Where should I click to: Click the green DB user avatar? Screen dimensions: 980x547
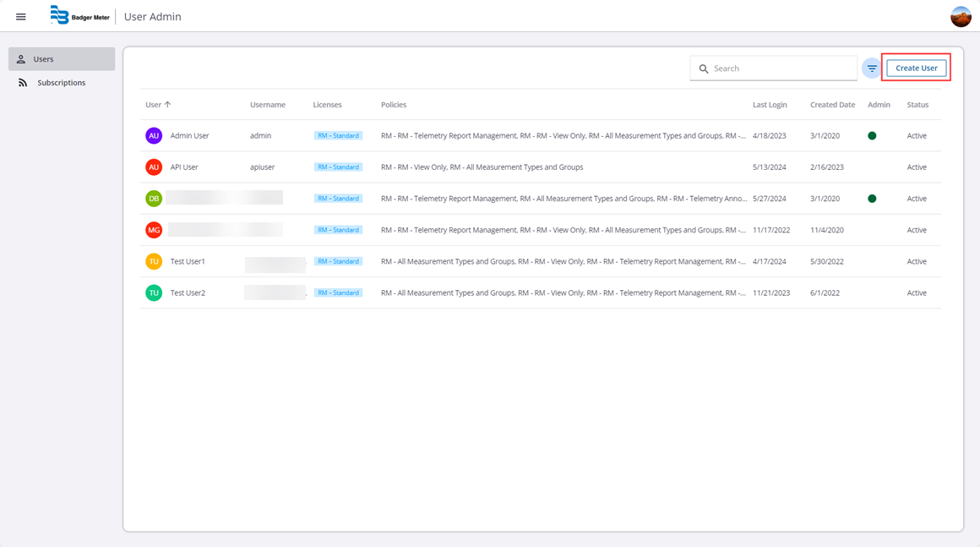154,199
